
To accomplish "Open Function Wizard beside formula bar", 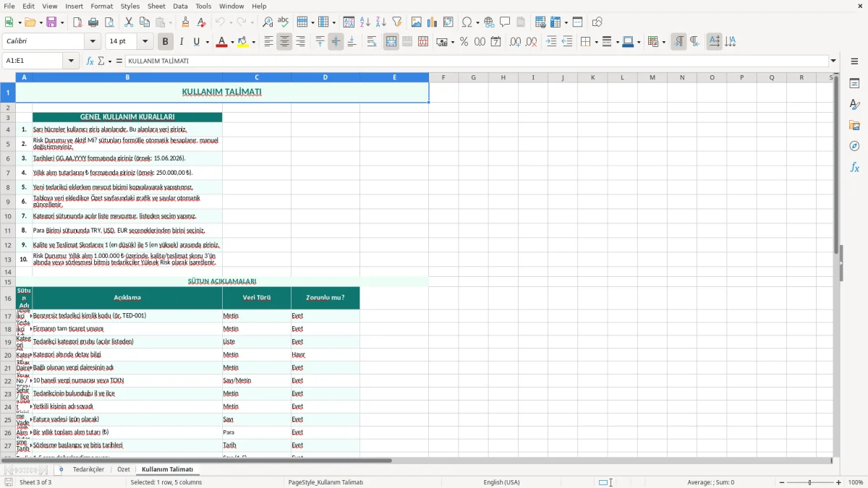I will (x=90, y=61).
